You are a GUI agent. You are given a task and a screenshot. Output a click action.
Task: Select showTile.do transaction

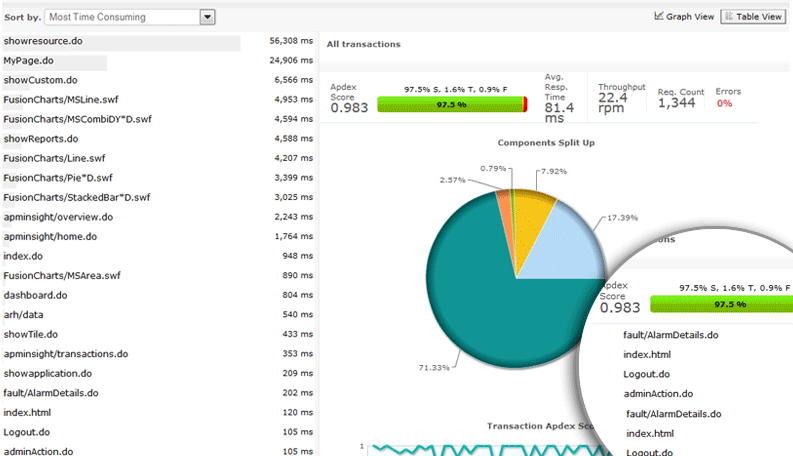click(31, 334)
